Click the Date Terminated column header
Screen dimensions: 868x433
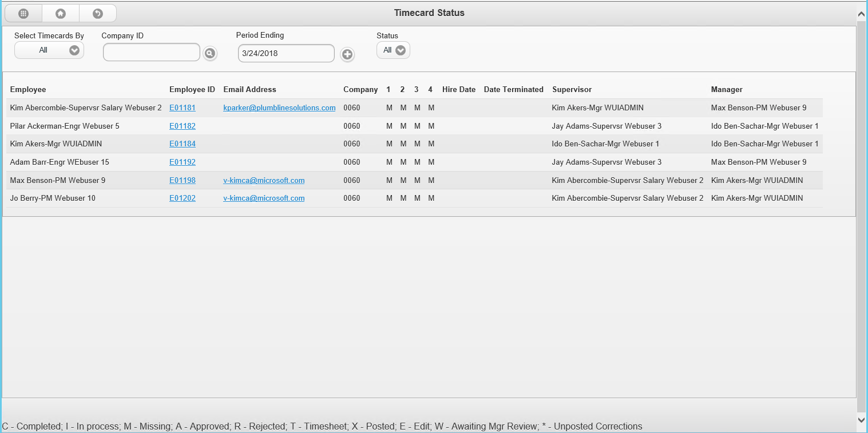[x=514, y=89]
